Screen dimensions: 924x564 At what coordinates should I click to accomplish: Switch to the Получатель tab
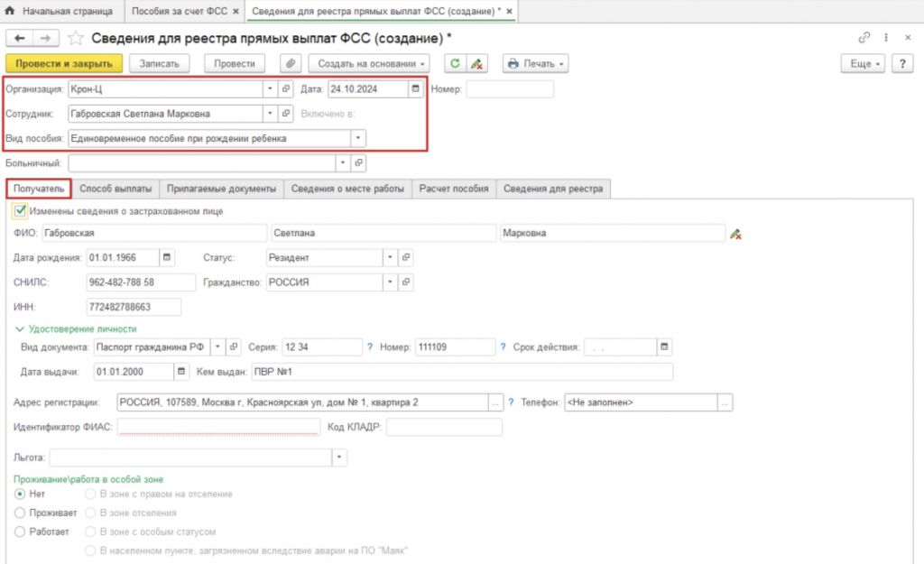39,189
